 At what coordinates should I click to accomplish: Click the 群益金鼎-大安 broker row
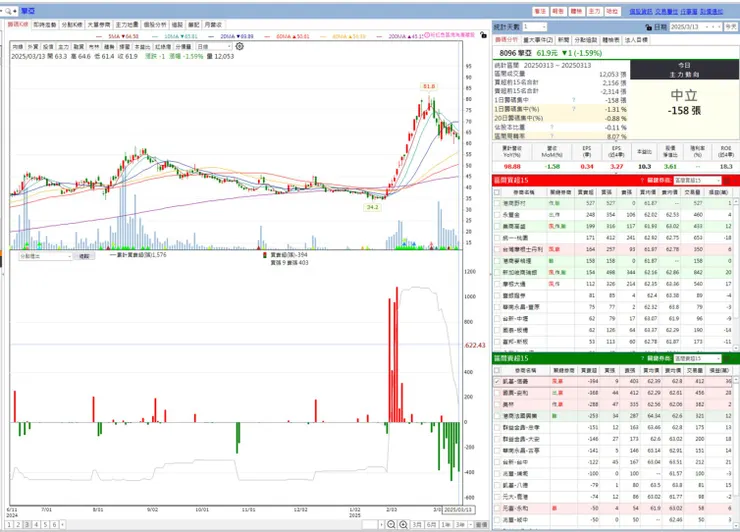[615, 439]
